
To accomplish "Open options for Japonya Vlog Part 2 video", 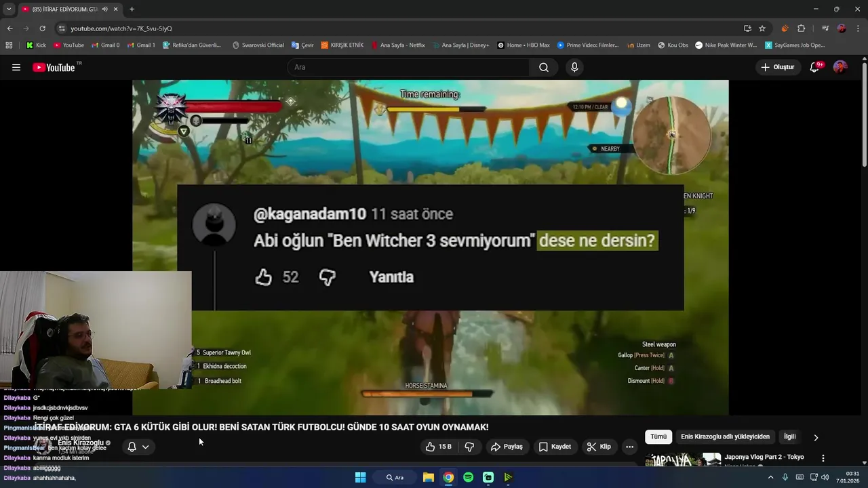I will click(x=823, y=458).
